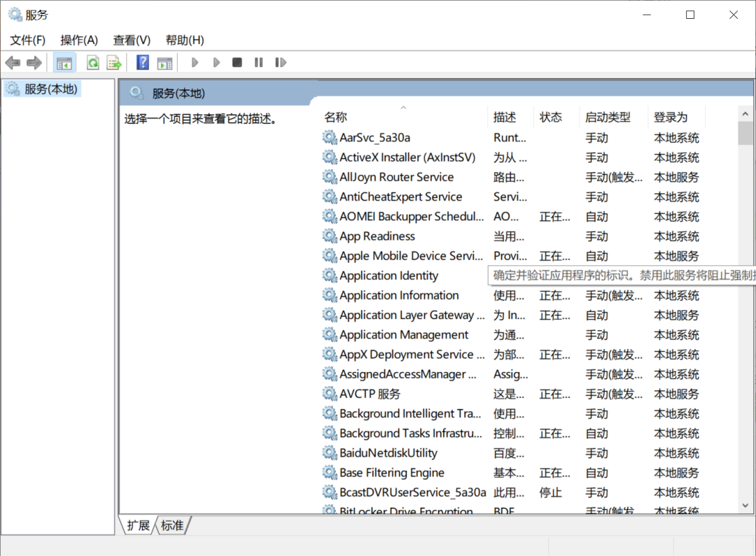Click the Back arrow toolbar icon
756x556 pixels.
click(13, 63)
